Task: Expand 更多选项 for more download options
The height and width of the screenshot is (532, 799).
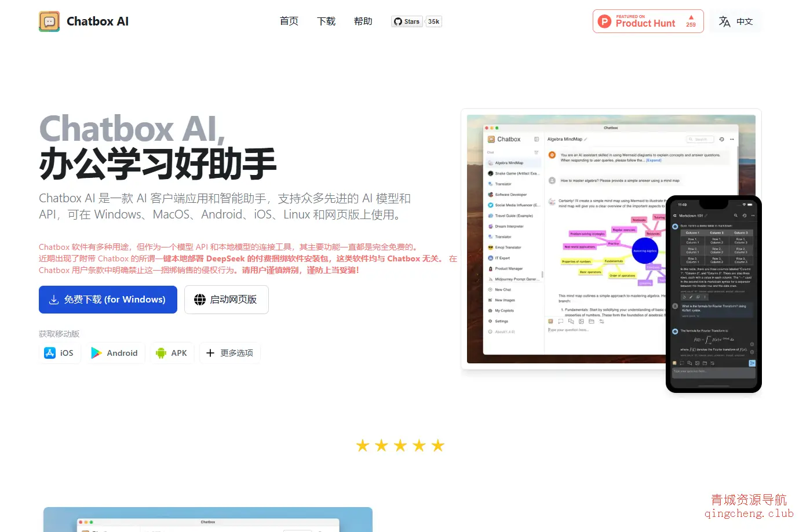Action: click(230, 352)
